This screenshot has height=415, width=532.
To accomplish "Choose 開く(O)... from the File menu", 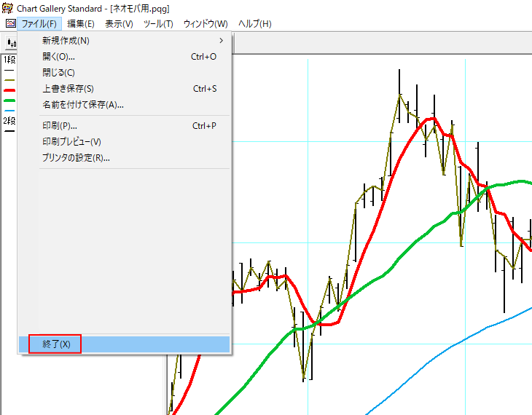I will pos(58,57).
